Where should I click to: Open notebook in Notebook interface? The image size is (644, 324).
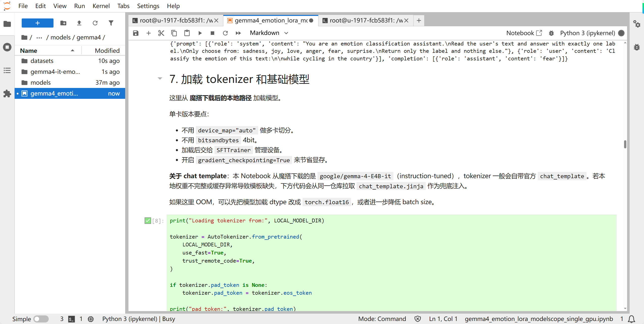tap(524, 33)
